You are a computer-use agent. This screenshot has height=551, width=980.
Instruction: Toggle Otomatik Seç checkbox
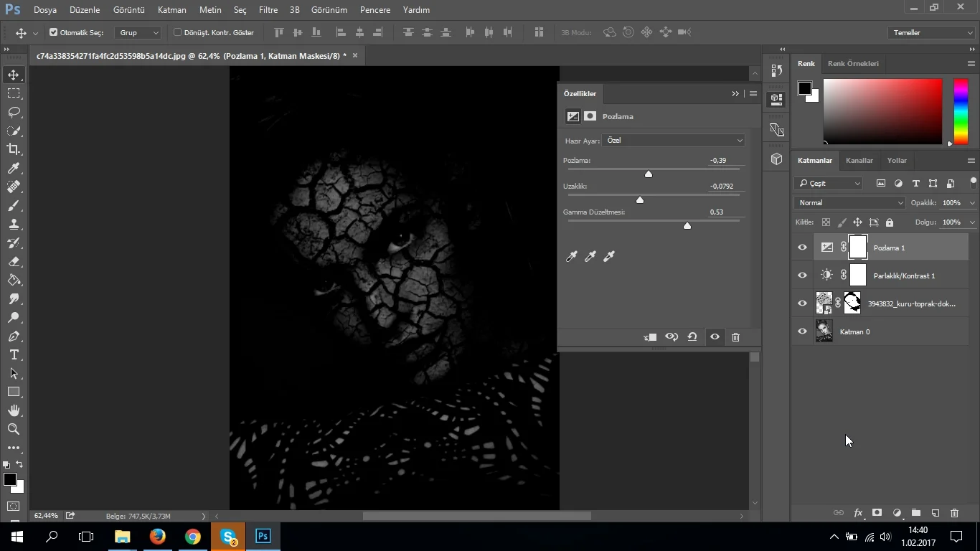coord(53,32)
